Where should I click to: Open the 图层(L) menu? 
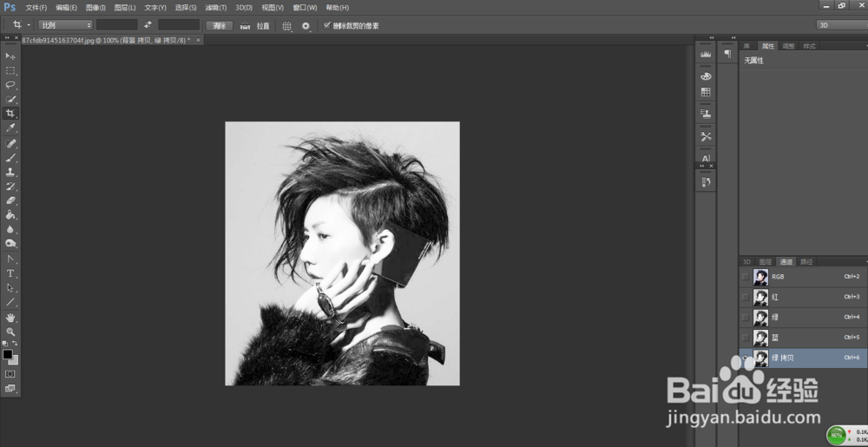(x=124, y=8)
